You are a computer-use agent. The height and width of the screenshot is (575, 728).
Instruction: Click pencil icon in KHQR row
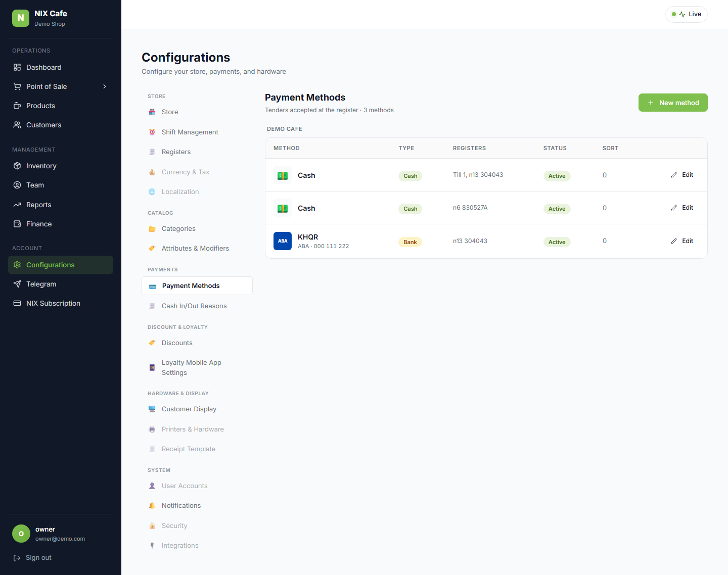point(674,241)
